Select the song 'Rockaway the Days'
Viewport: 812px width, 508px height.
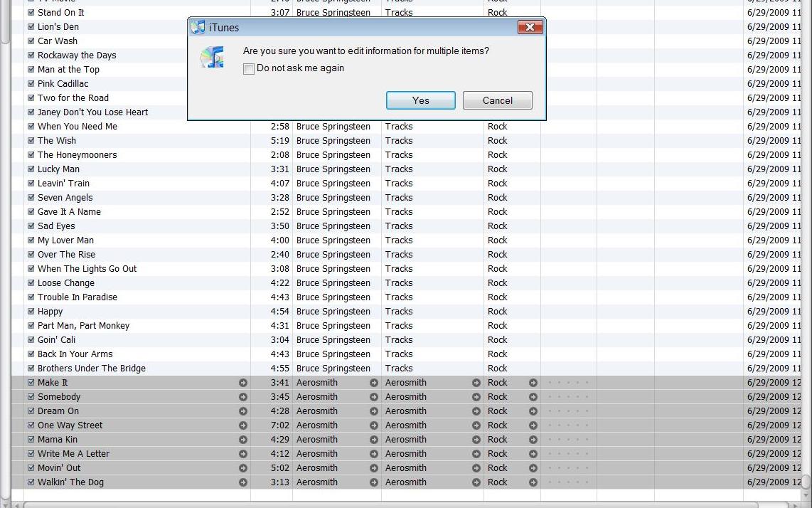77,55
